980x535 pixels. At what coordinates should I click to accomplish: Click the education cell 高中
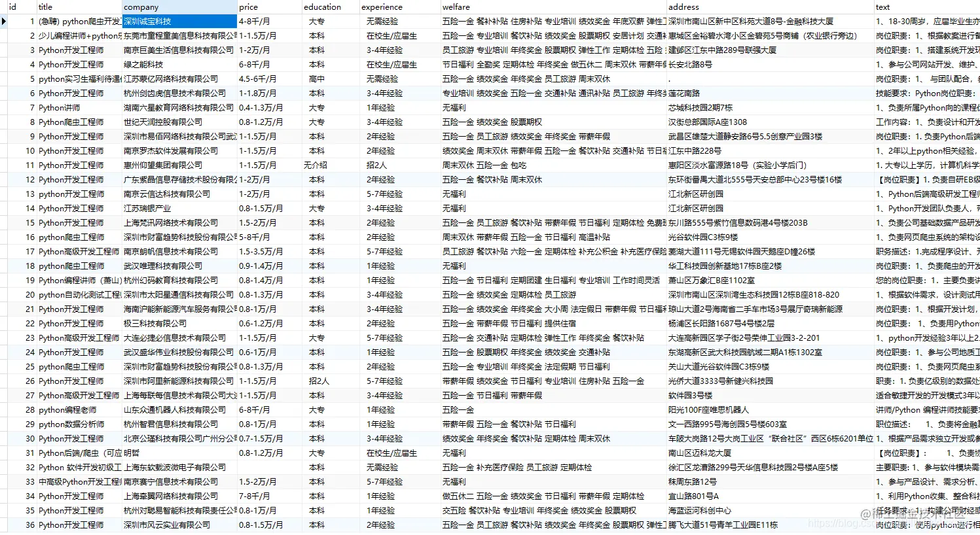coord(331,79)
